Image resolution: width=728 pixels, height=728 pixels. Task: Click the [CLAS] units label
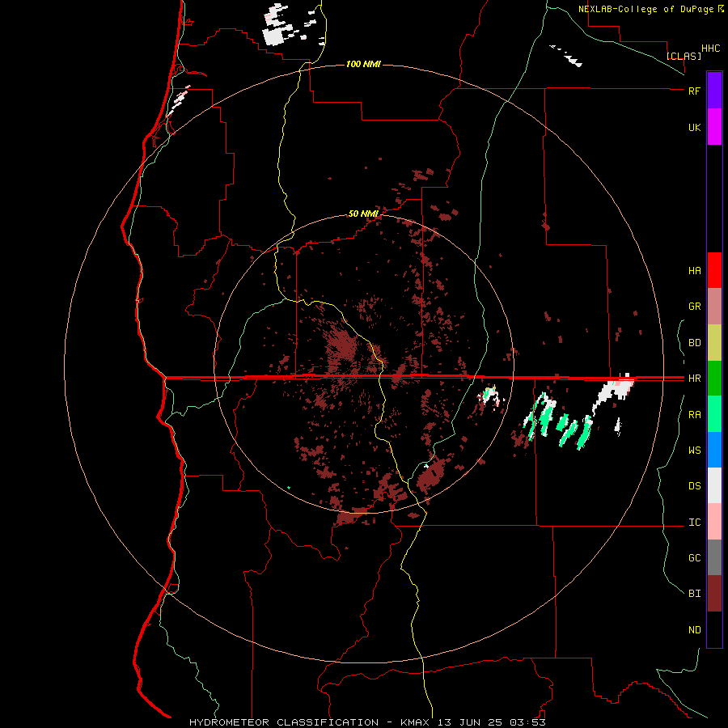pos(684,56)
